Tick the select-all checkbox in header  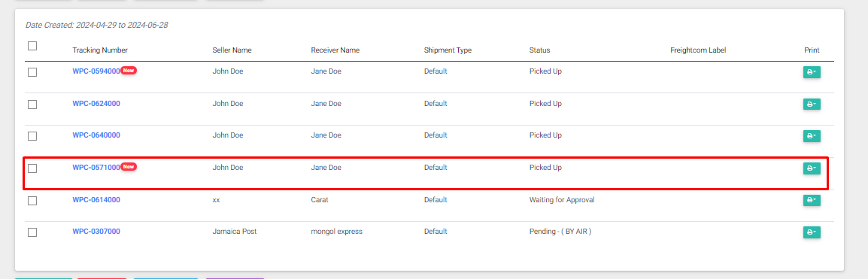coord(32,46)
